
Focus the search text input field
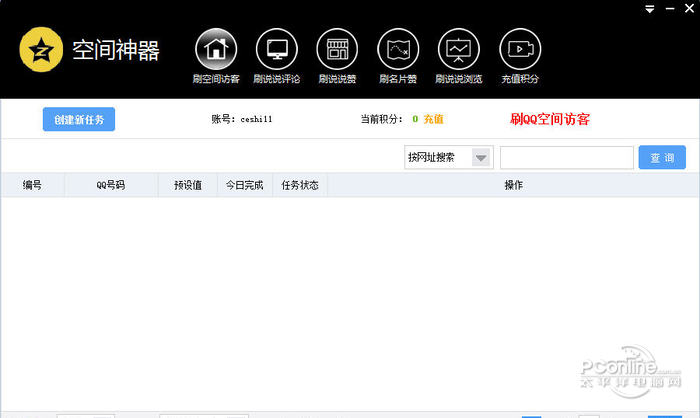coord(567,158)
